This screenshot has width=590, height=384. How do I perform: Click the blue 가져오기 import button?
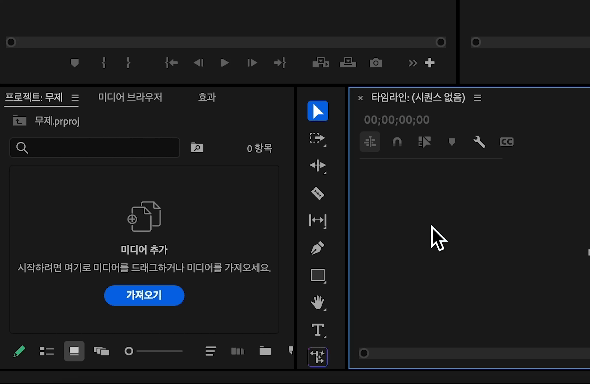pos(144,295)
